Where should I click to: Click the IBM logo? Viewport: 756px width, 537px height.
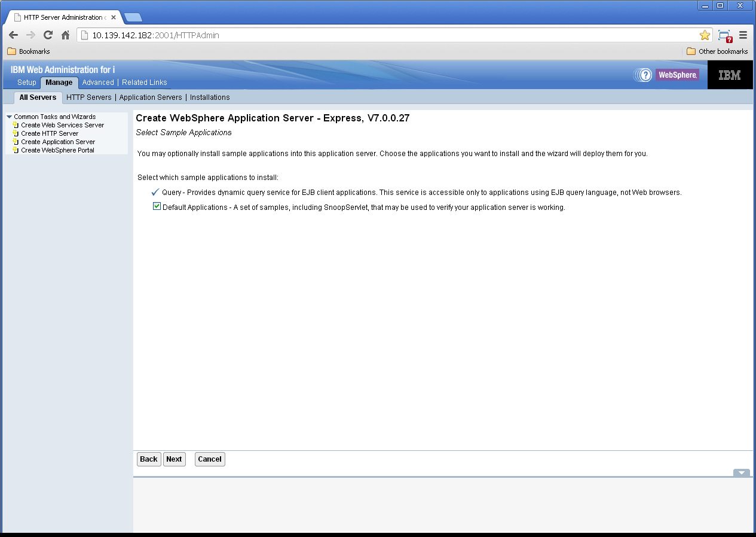coord(730,75)
